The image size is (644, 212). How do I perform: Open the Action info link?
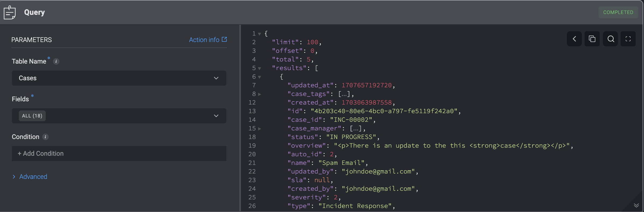(x=204, y=40)
